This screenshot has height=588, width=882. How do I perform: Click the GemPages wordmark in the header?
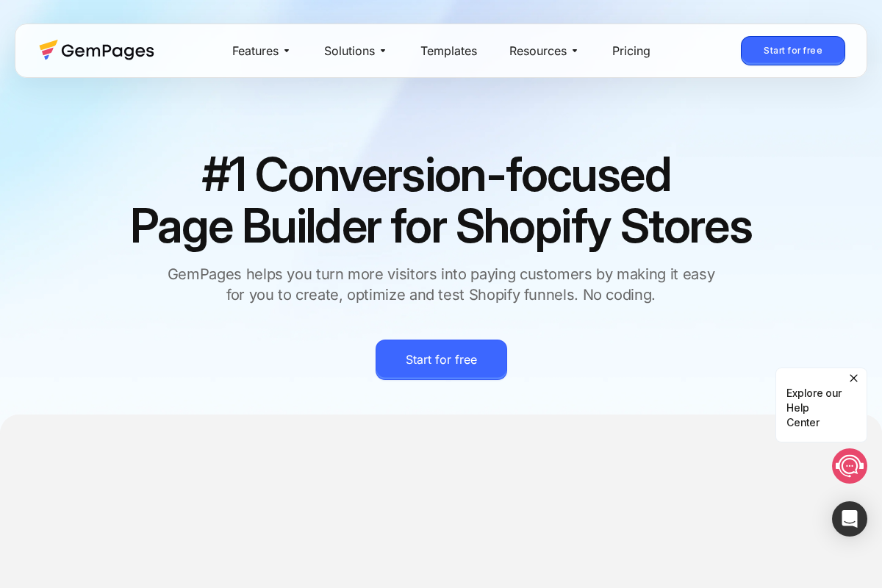click(x=107, y=50)
